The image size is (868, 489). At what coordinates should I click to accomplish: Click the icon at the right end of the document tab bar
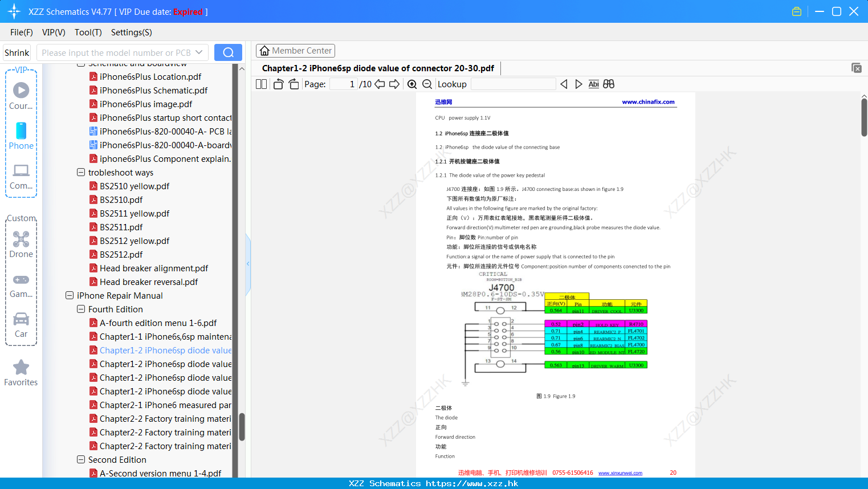[857, 68]
